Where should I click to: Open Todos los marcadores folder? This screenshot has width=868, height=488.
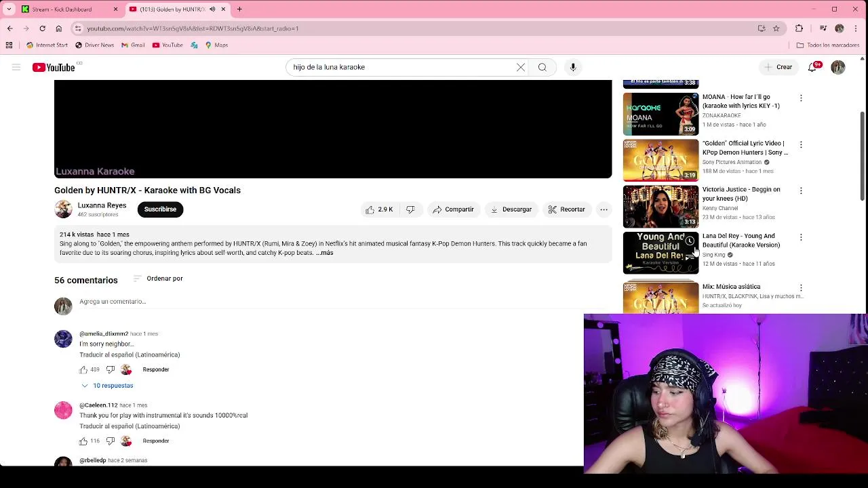point(828,45)
